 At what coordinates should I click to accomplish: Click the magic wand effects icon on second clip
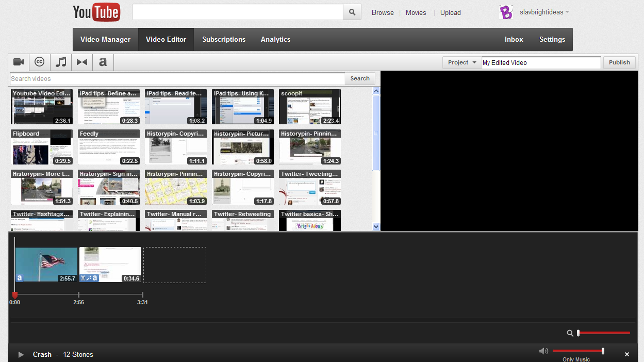89,278
